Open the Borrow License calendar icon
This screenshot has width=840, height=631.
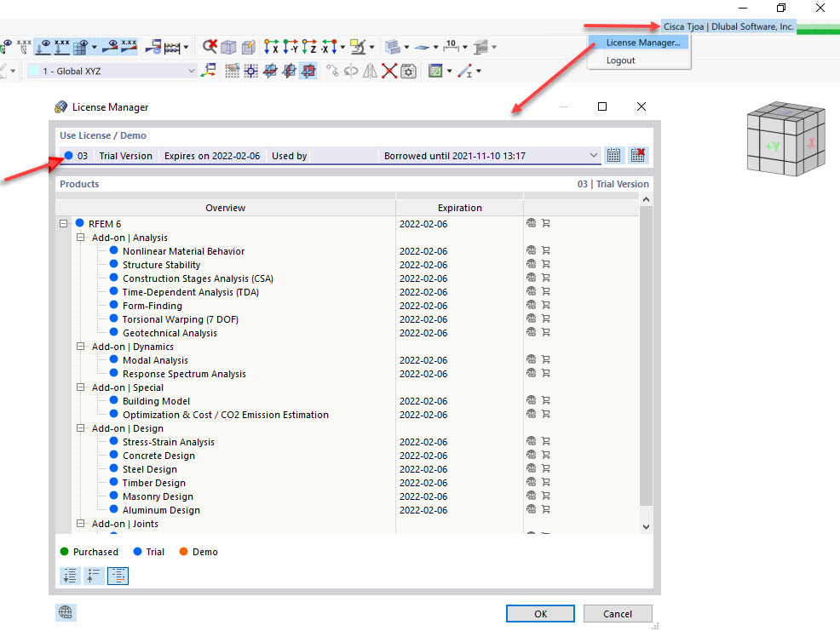[614, 155]
